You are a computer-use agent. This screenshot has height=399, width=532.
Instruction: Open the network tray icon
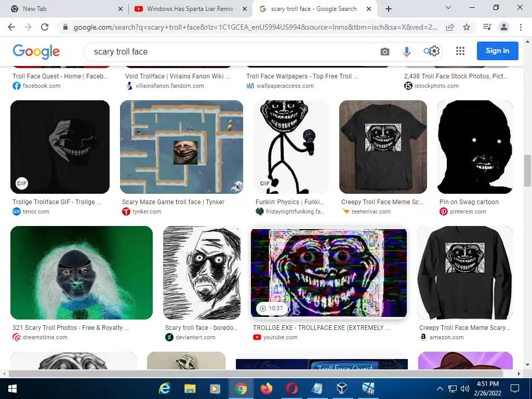453,389
